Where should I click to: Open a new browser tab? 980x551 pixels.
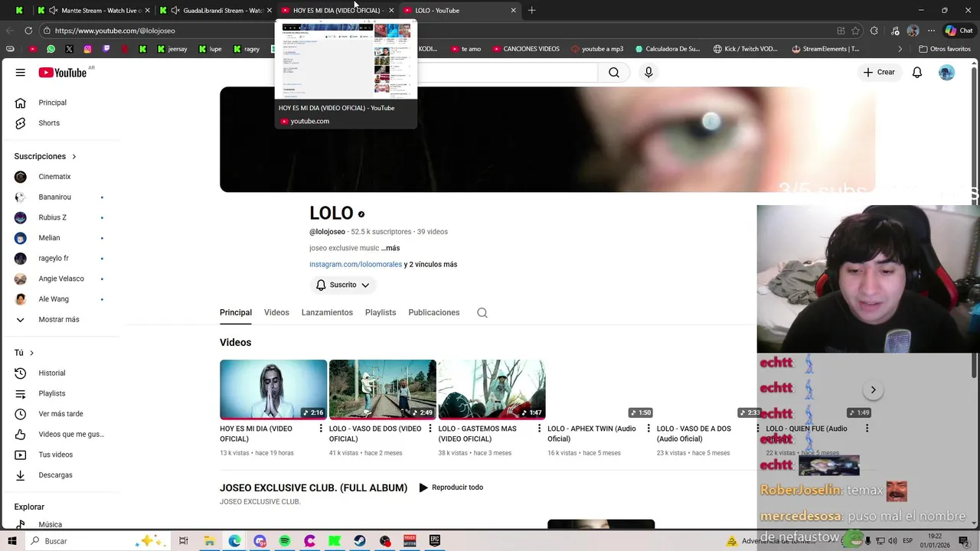tap(531, 10)
